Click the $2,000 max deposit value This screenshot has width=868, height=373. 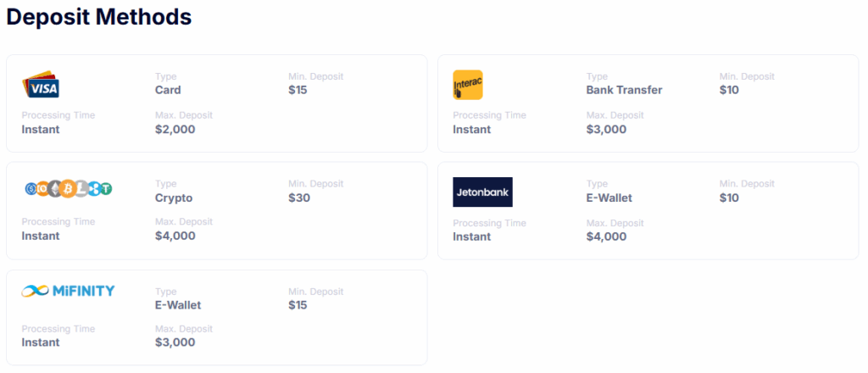pos(175,129)
